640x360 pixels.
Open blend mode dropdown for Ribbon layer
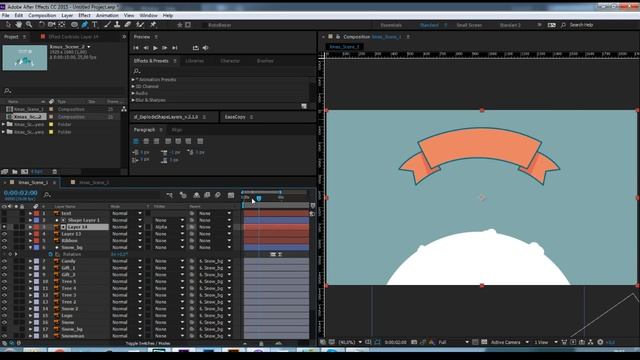click(x=127, y=241)
